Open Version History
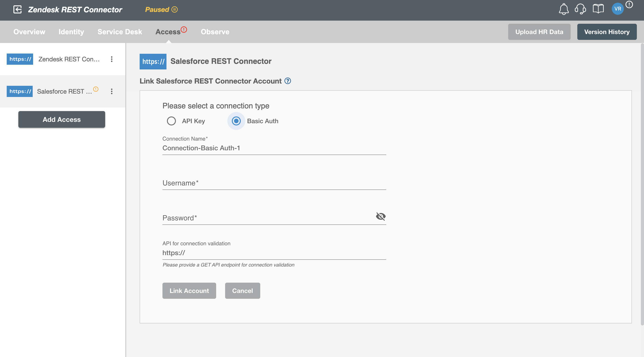644x357 pixels. point(607,32)
